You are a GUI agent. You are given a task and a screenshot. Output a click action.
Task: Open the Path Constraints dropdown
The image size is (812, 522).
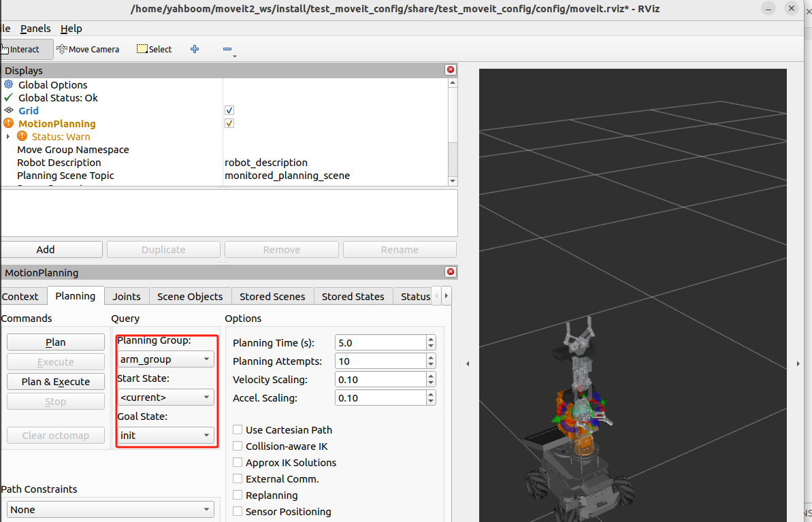110,510
